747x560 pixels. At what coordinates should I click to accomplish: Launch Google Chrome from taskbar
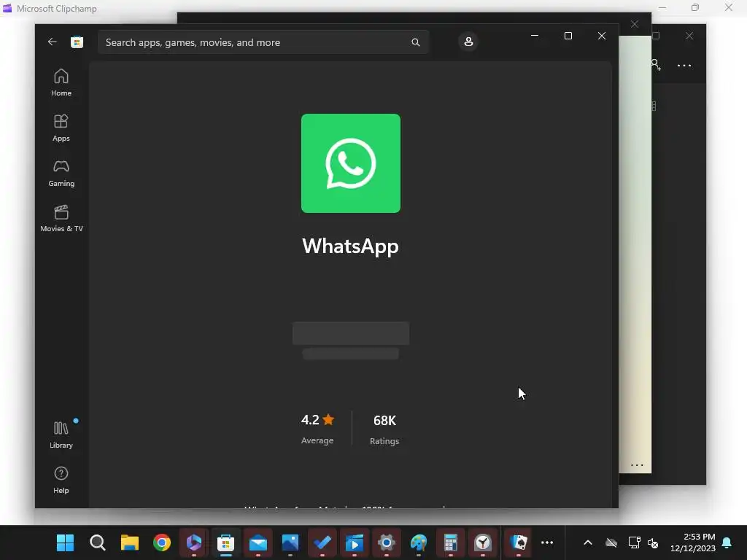click(x=162, y=542)
